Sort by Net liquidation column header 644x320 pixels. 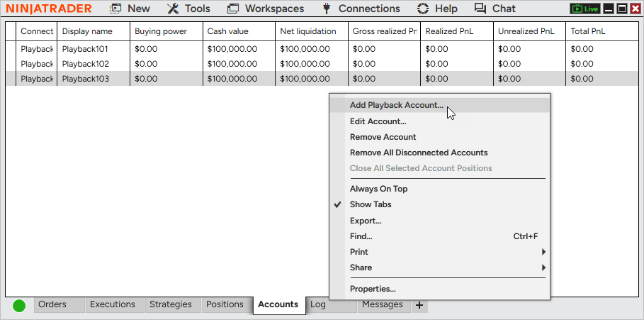(312, 31)
